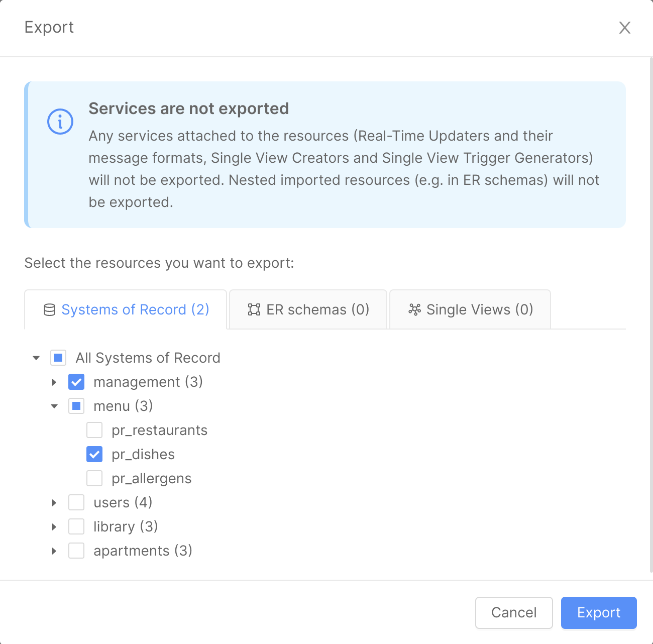Viewport: 653px width, 644px height.
Task: Open the Single Views tab
Action: click(470, 309)
